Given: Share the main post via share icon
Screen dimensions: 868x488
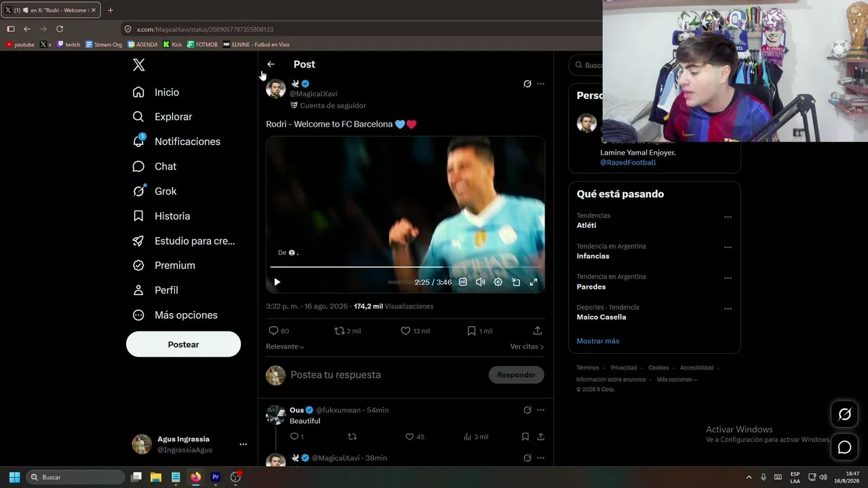Looking at the screenshot, I should 538,331.
